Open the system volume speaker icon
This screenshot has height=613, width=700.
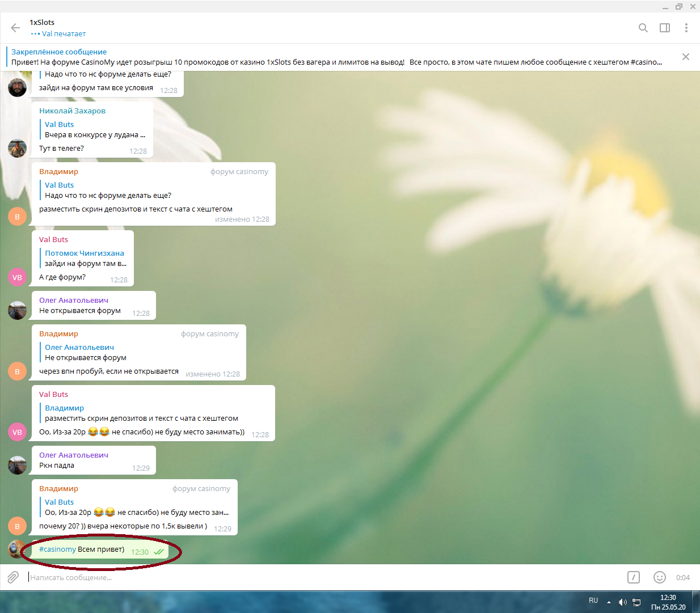pos(622,602)
